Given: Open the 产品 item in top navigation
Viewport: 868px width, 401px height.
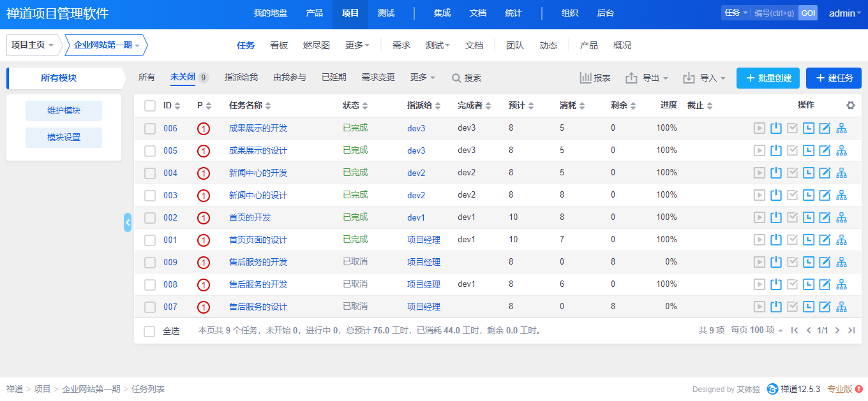Looking at the screenshot, I should [314, 13].
